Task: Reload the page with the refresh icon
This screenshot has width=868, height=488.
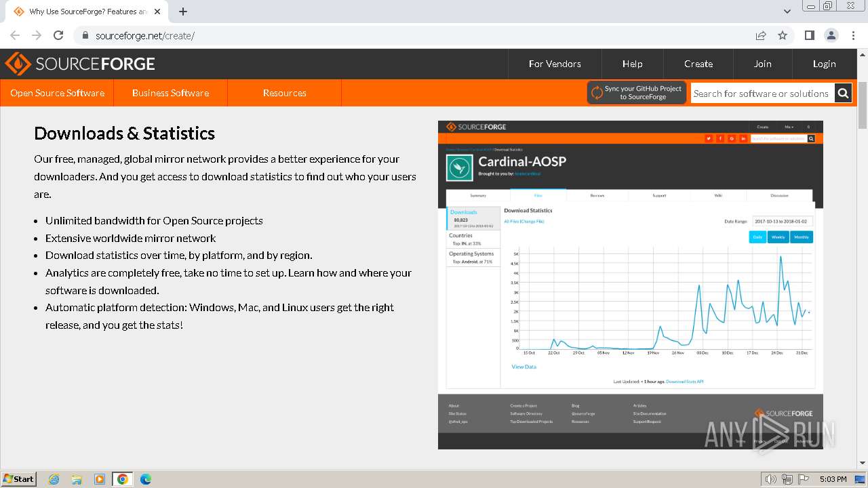Action: point(58,35)
